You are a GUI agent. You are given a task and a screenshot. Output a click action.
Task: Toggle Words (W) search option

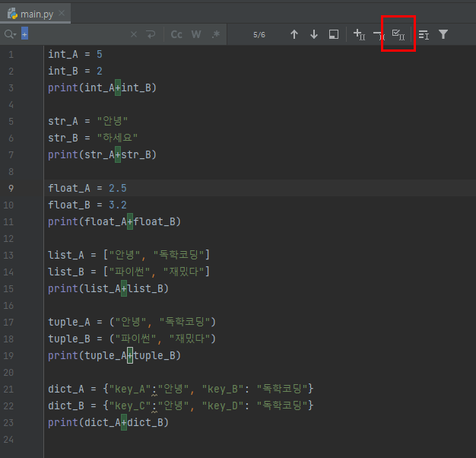pos(196,34)
